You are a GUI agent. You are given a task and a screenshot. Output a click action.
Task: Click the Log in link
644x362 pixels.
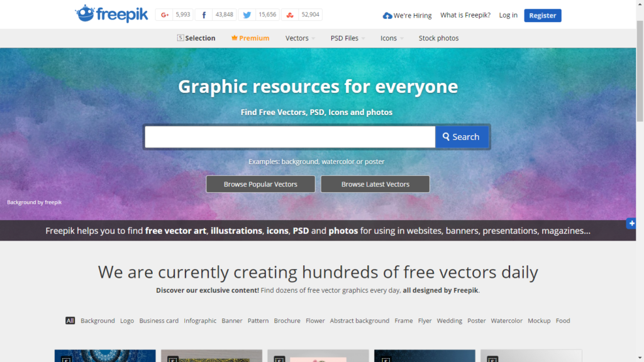tap(508, 14)
